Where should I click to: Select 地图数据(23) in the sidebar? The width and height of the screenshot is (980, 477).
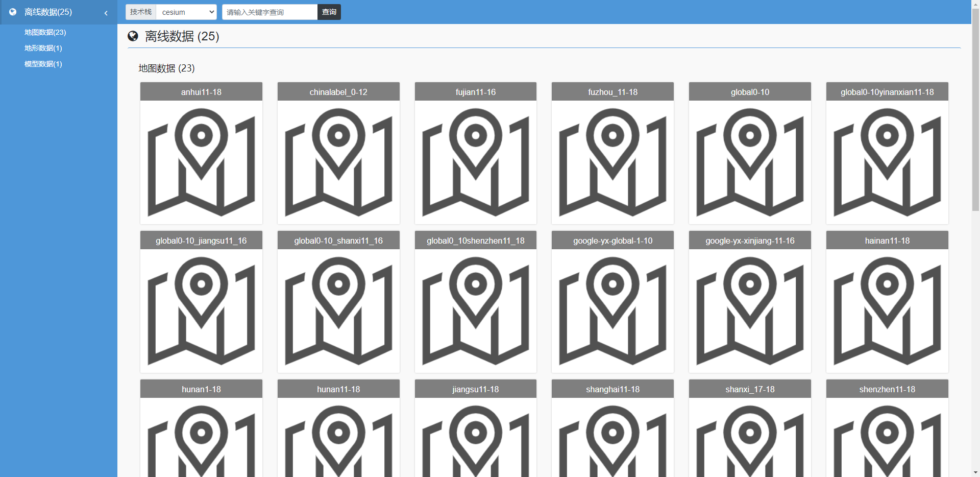pos(45,32)
